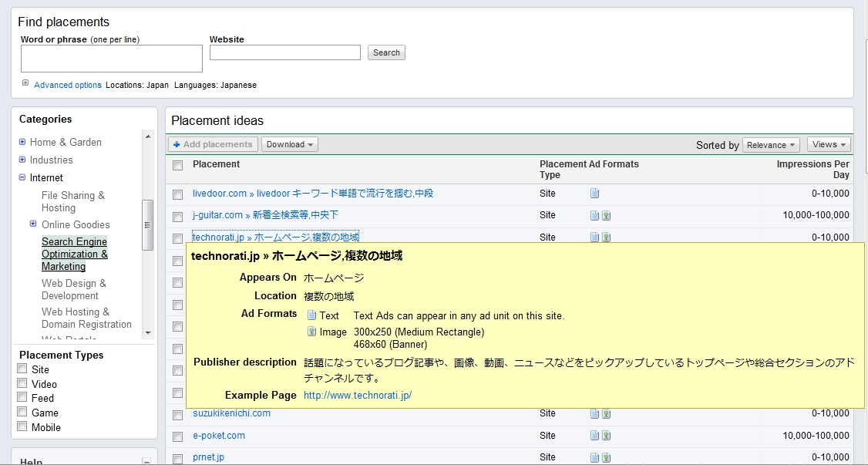Open the example page link http://www.technorati.jp/
Screen dimensions: 868x465
point(358,396)
